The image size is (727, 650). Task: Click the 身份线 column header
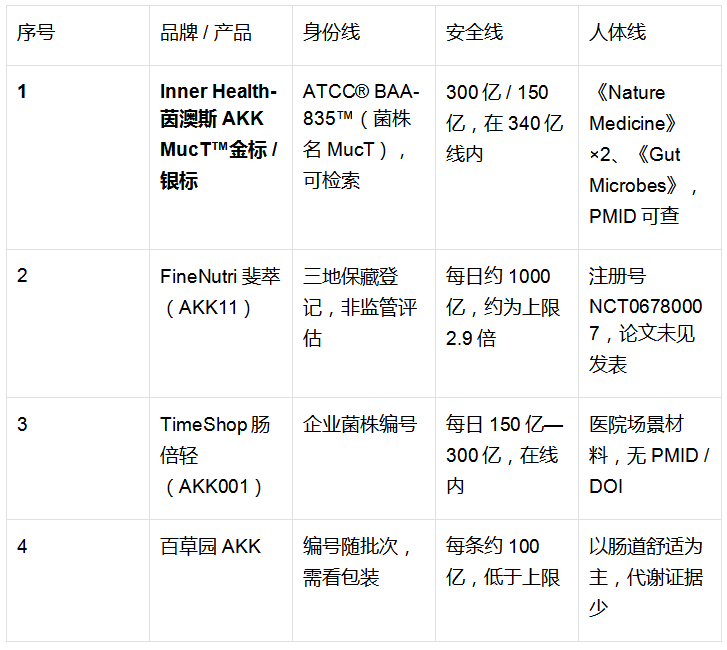pyautogui.click(x=364, y=35)
